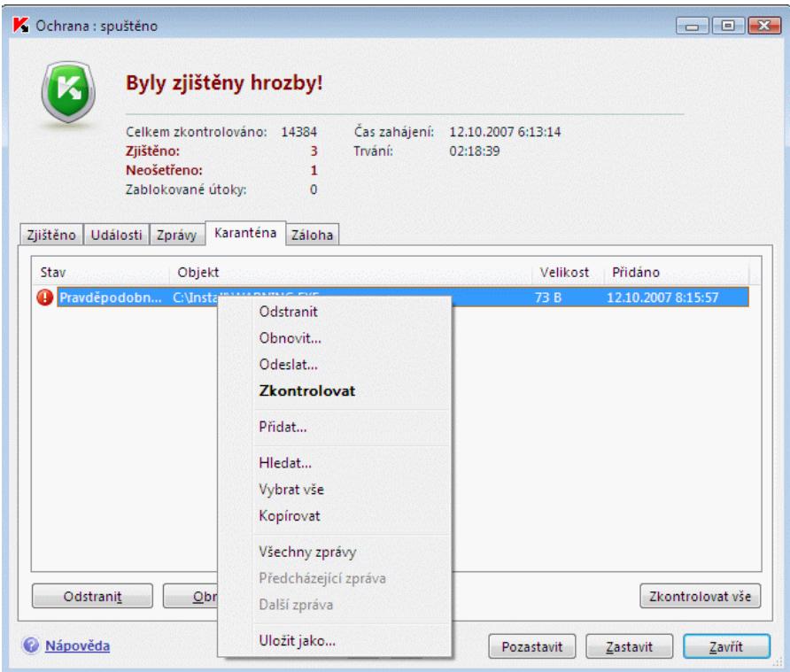Choose Obnovit... in the context menu
Viewport: 790px width, 672px height.
click(290, 338)
